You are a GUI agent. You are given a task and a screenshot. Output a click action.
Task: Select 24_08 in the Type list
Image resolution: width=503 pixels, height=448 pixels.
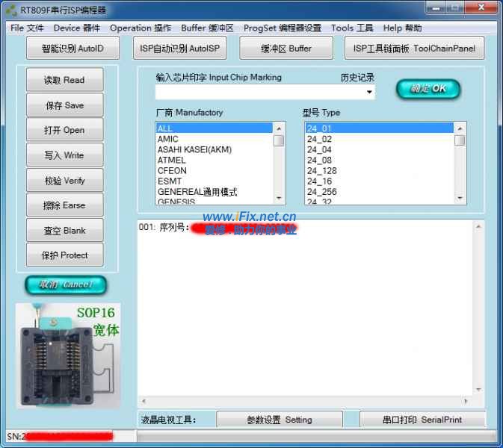coord(319,160)
